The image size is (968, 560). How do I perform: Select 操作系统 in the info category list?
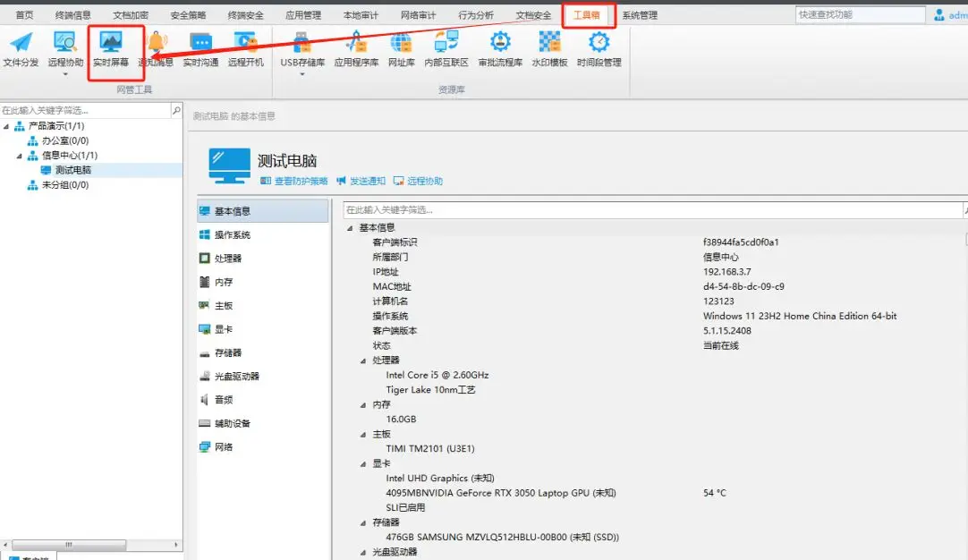coord(232,235)
